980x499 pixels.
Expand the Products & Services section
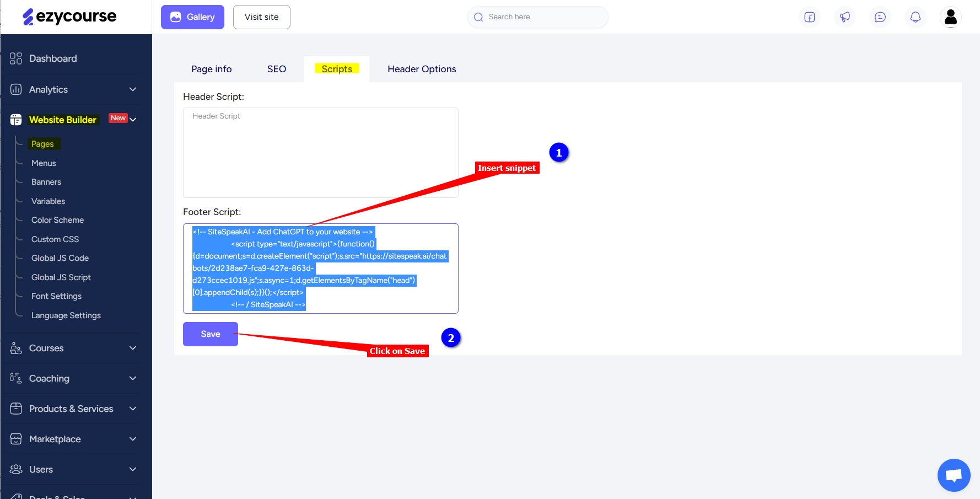coord(132,409)
